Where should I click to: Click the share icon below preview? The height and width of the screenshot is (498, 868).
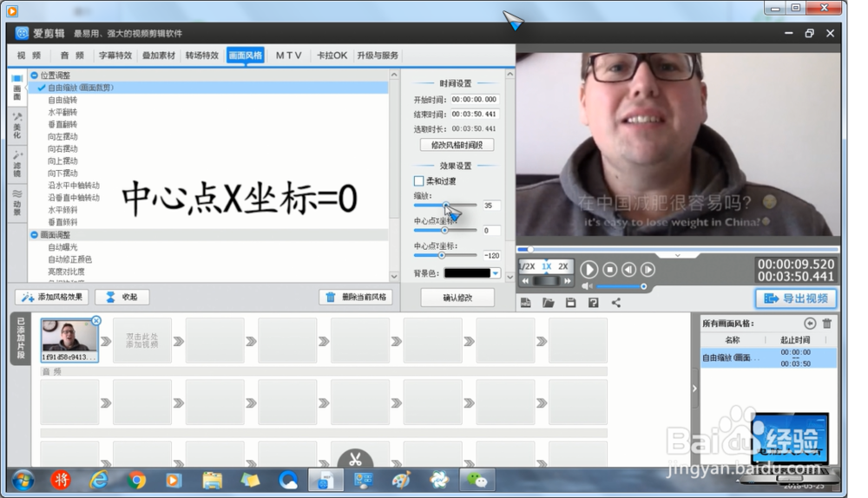click(616, 303)
